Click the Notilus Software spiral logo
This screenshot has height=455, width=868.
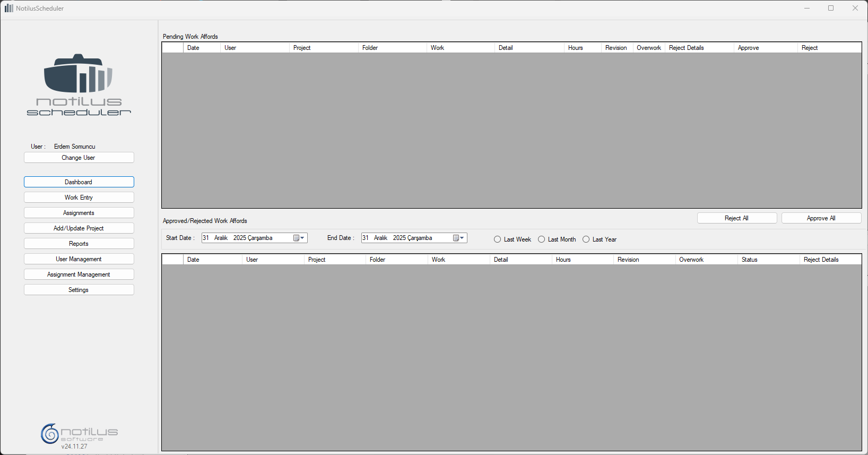(50, 434)
